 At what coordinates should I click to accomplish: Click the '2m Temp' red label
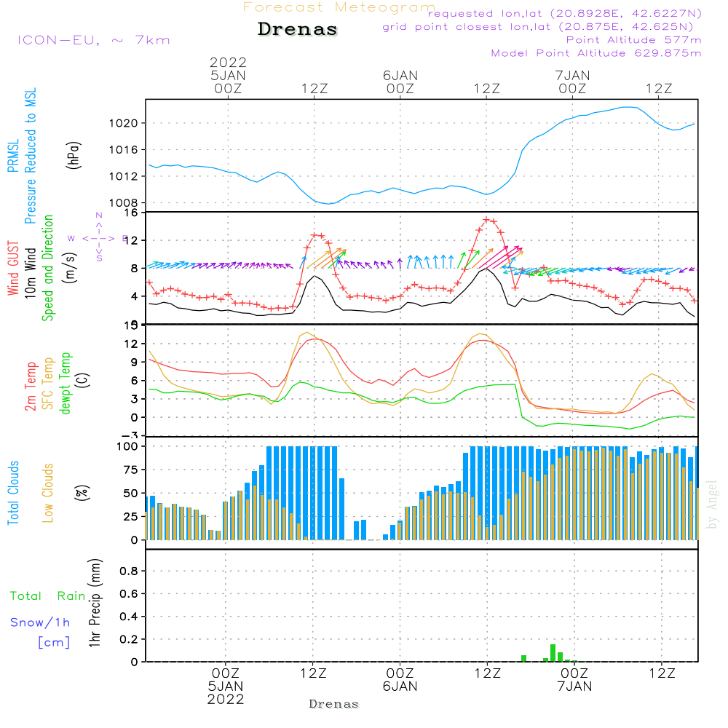(30, 387)
